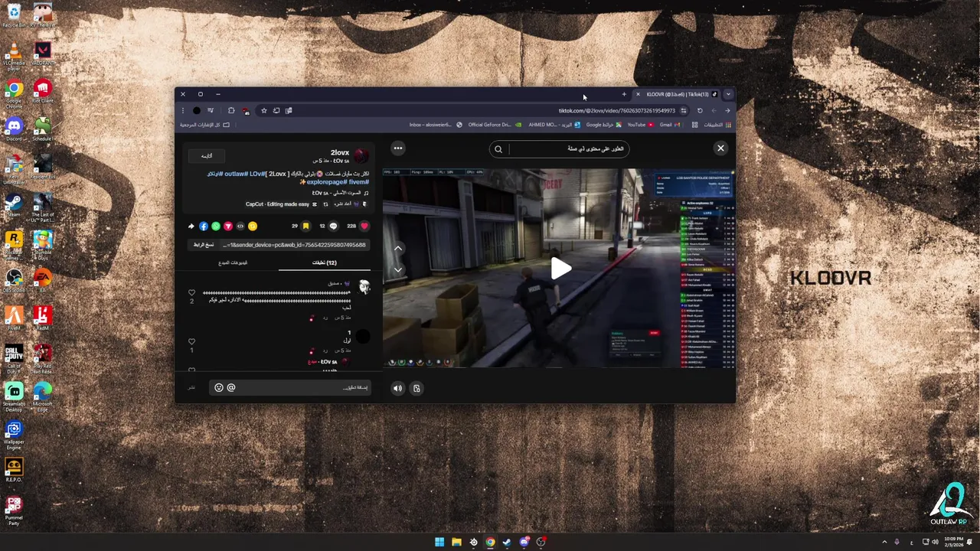The height and width of the screenshot is (551, 980).
Task: Like the video with the heart icon
Action: pyautogui.click(x=364, y=226)
